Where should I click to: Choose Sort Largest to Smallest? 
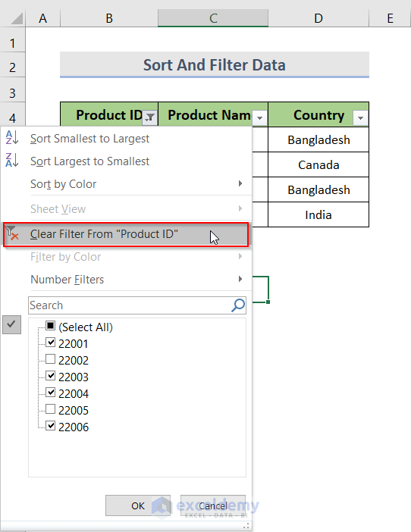(126, 161)
